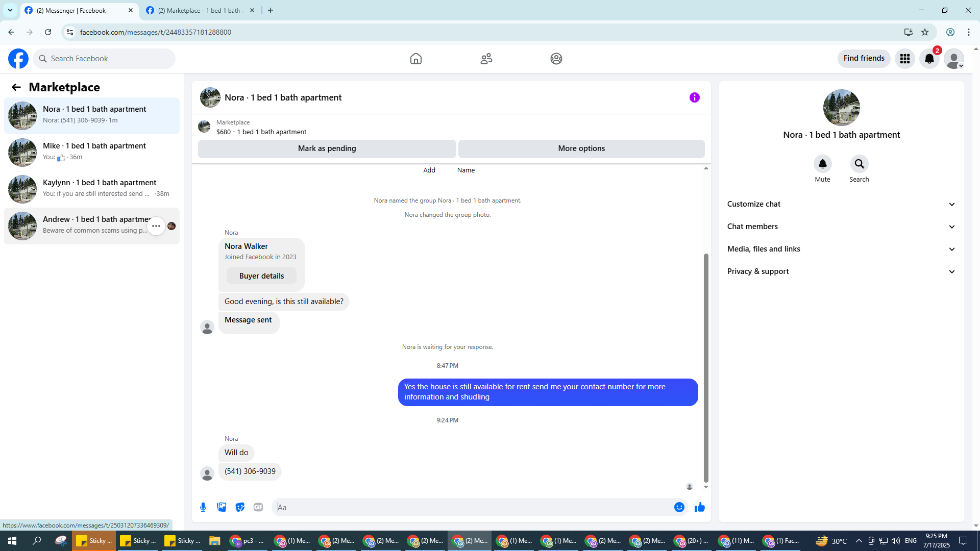Install app icon in the address bar
The image size is (980, 551).
pos(909,32)
